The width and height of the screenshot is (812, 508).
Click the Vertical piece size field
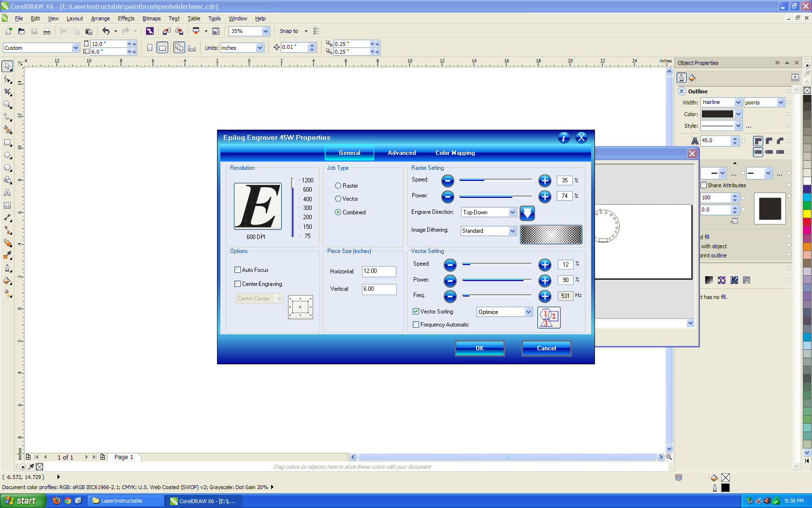click(x=379, y=289)
